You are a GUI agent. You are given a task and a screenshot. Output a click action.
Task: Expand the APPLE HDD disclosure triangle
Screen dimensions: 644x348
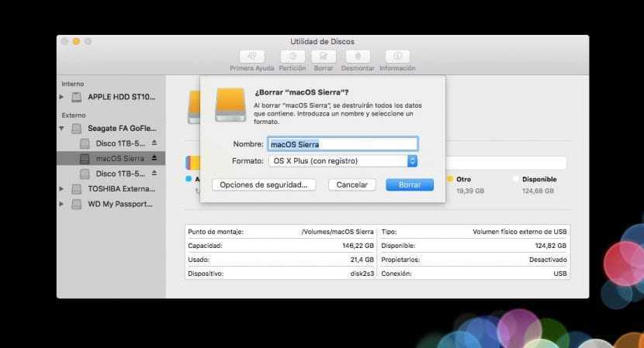[62, 97]
